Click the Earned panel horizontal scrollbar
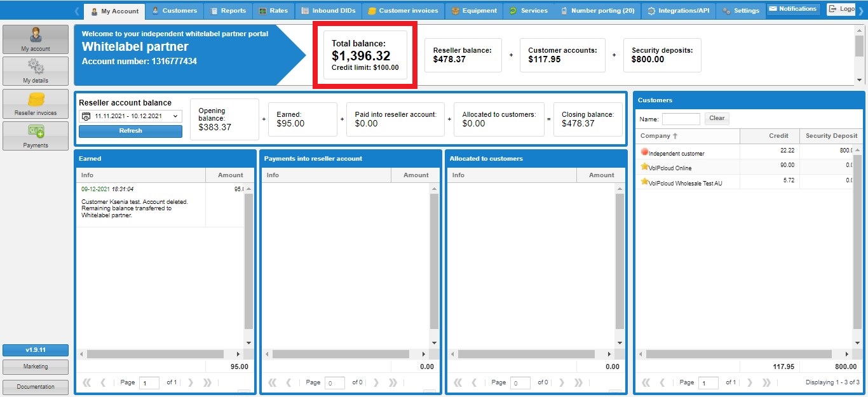This screenshot has height=397, width=868. tap(155, 354)
